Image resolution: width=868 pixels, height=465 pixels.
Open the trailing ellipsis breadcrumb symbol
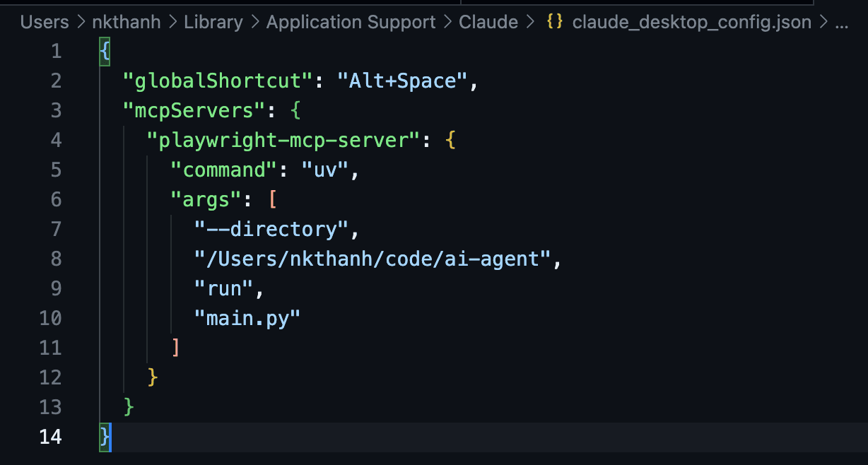point(841,22)
